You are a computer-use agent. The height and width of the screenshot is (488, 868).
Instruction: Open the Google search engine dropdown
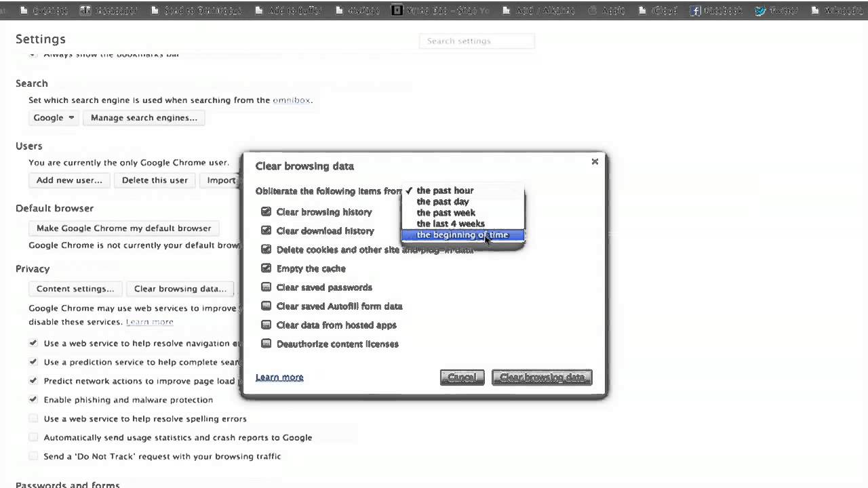coord(54,118)
